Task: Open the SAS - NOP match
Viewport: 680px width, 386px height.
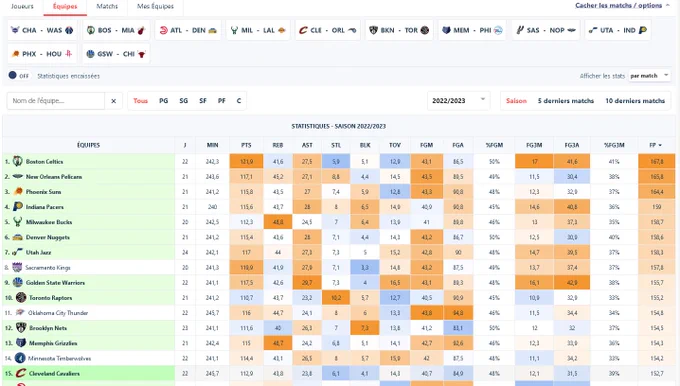Action: [x=546, y=30]
